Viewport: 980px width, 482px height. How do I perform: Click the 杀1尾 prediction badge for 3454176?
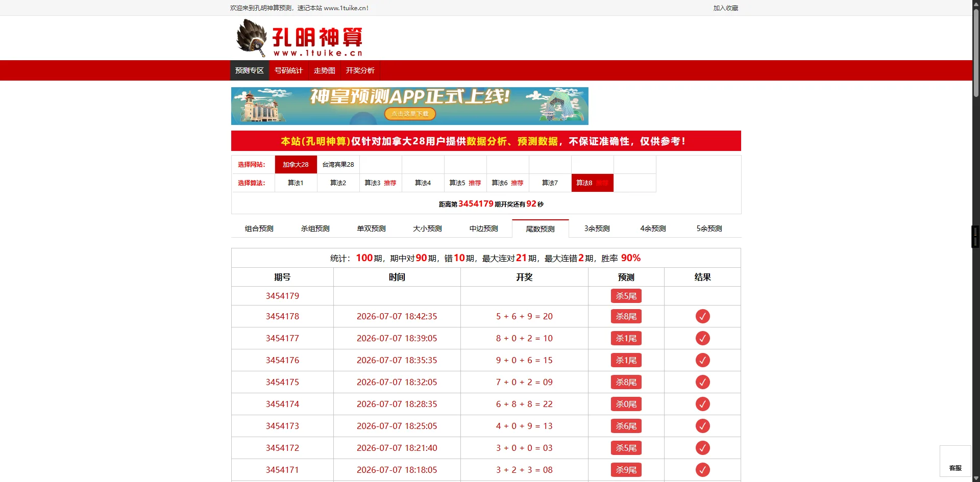click(x=626, y=360)
